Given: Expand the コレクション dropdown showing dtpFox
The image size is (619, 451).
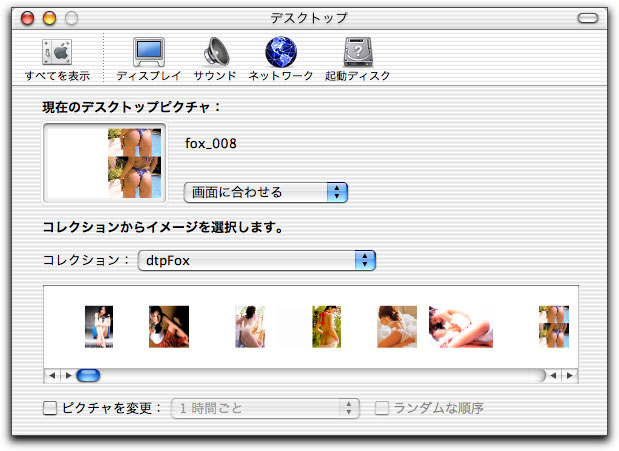Looking at the screenshot, I should [x=256, y=260].
